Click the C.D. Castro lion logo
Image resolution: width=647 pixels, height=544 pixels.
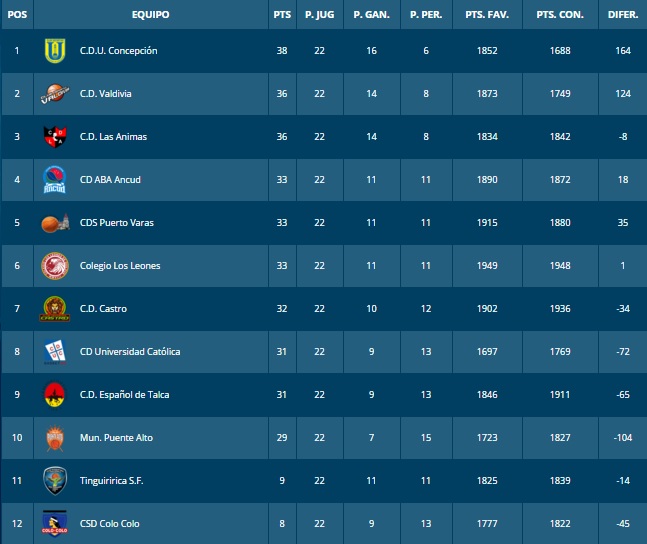point(54,309)
